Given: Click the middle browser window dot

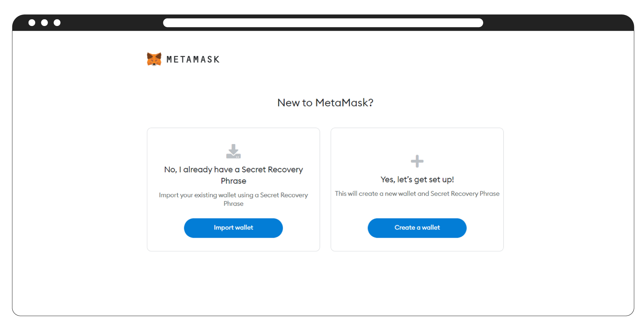Looking at the screenshot, I should (x=44, y=23).
